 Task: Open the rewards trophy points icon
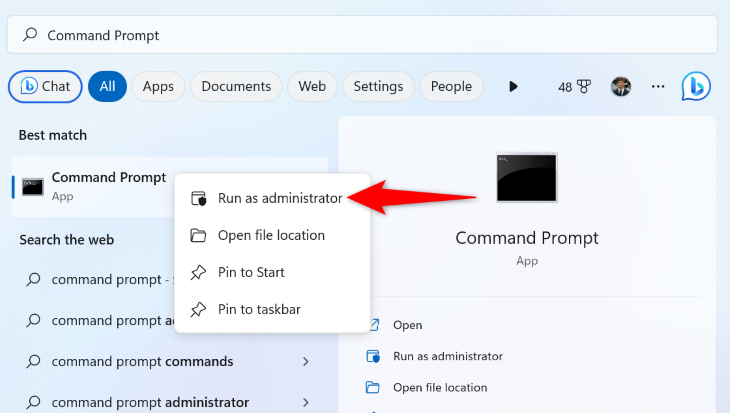tap(574, 87)
